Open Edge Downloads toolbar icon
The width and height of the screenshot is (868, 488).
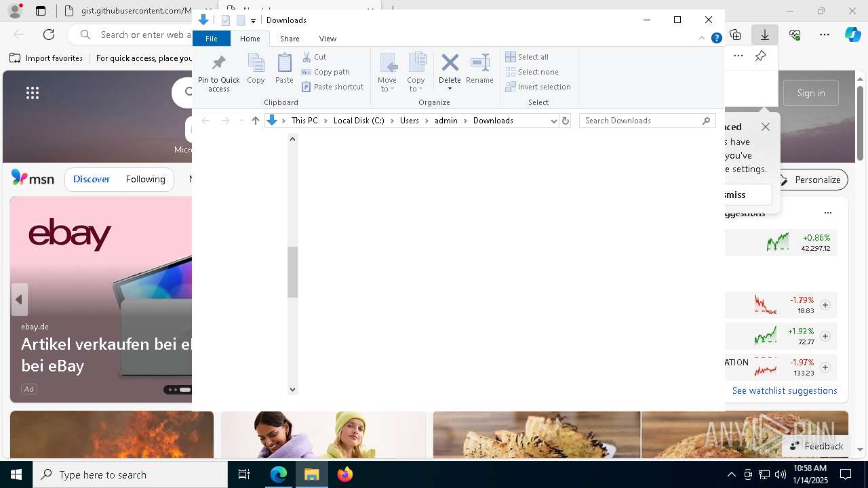[x=765, y=35]
